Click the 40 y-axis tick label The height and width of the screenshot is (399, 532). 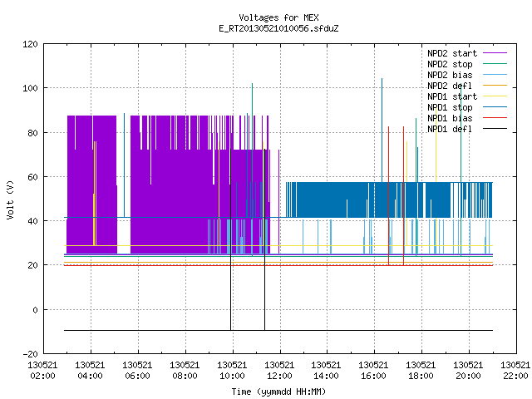tap(32, 221)
